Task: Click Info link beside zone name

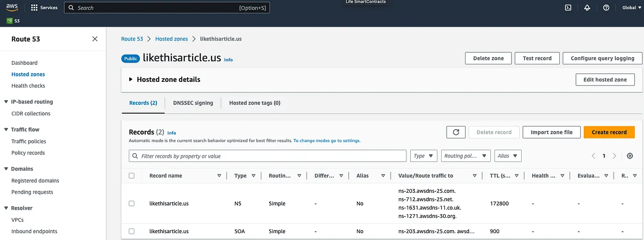Action: point(228,60)
